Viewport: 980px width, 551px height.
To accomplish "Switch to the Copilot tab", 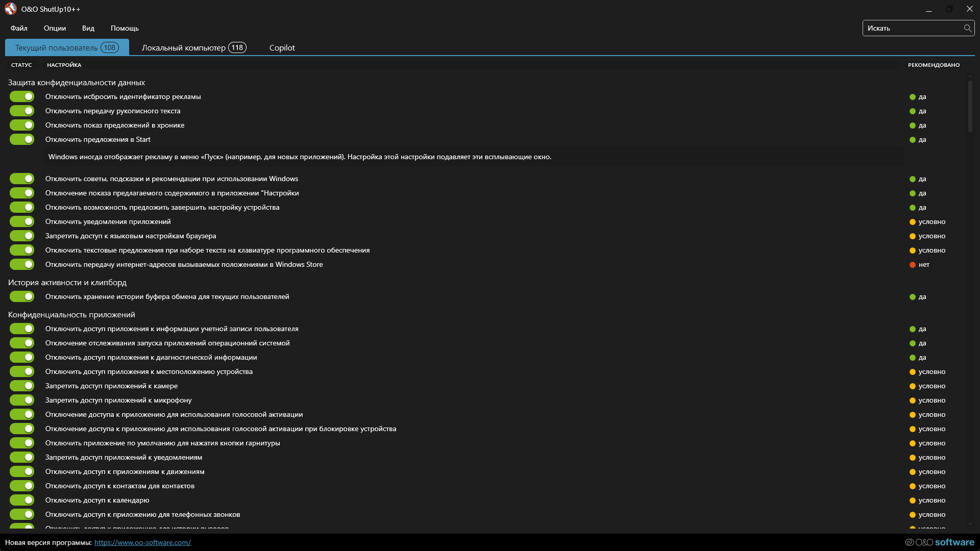I will pos(282,47).
